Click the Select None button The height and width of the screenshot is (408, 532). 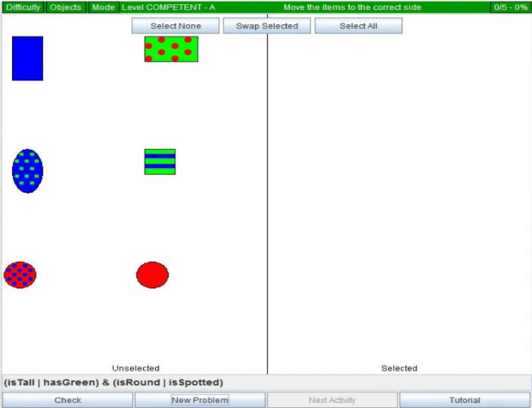pos(175,26)
